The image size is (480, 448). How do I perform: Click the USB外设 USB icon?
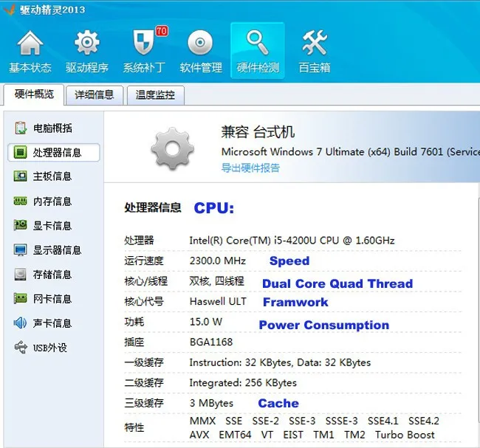pyautogui.click(x=21, y=348)
